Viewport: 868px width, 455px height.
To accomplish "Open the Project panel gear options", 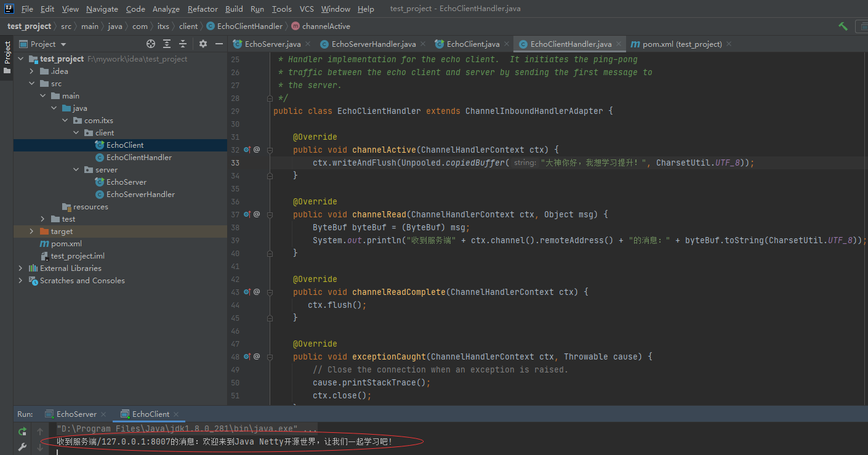I will point(203,44).
